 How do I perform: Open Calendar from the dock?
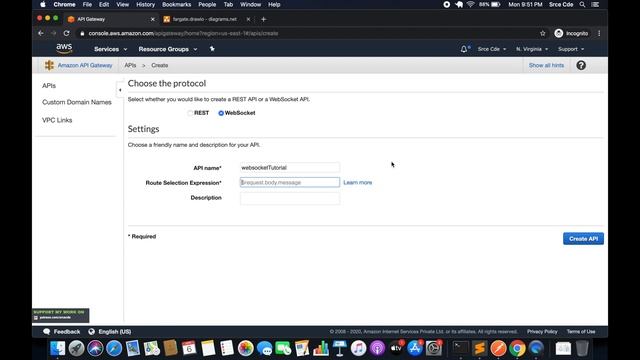(189, 348)
